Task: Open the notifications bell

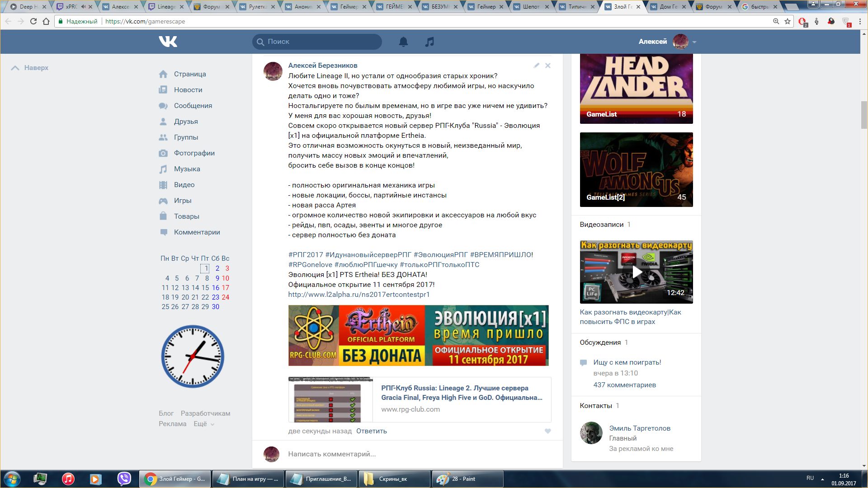Action: click(x=403, y=42)
